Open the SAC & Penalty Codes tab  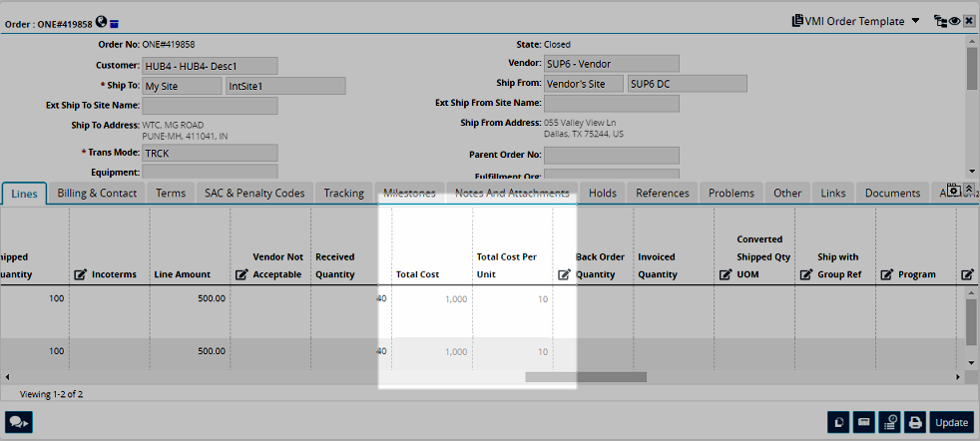pos(255,193)
